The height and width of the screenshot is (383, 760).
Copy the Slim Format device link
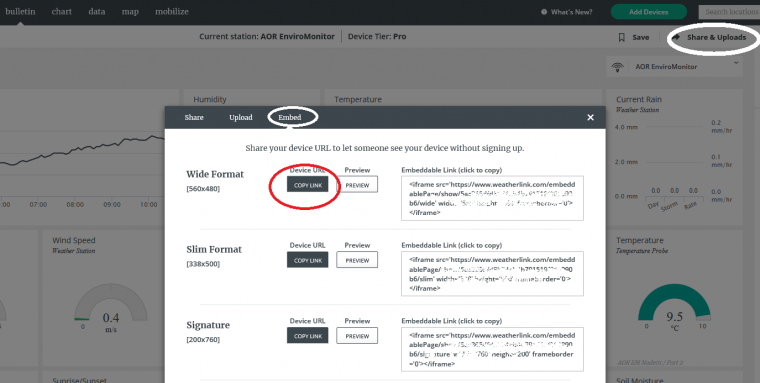coord(307,260)
